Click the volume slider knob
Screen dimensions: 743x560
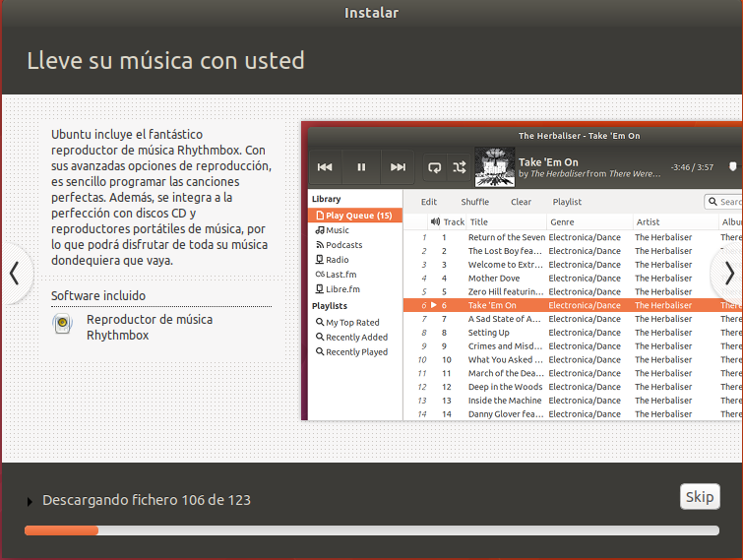[732, 166]
